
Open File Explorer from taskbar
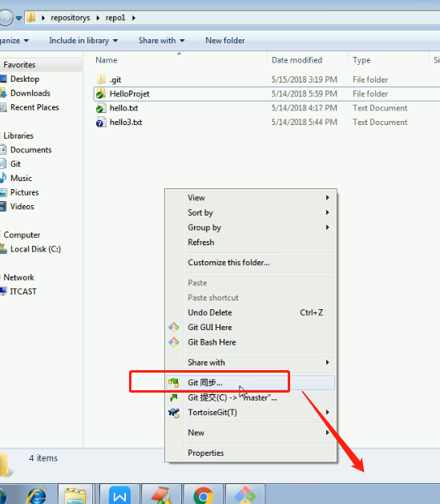tap(75, 495)
